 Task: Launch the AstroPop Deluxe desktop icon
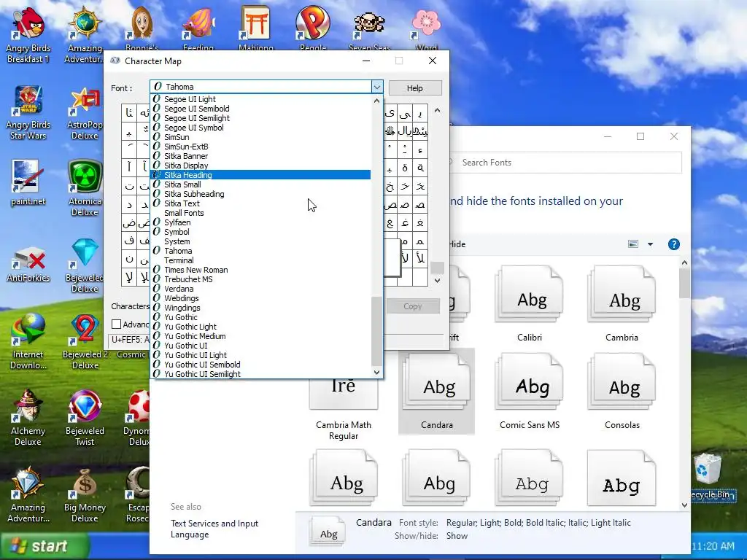pyautogui.click(x=85, y=112)
